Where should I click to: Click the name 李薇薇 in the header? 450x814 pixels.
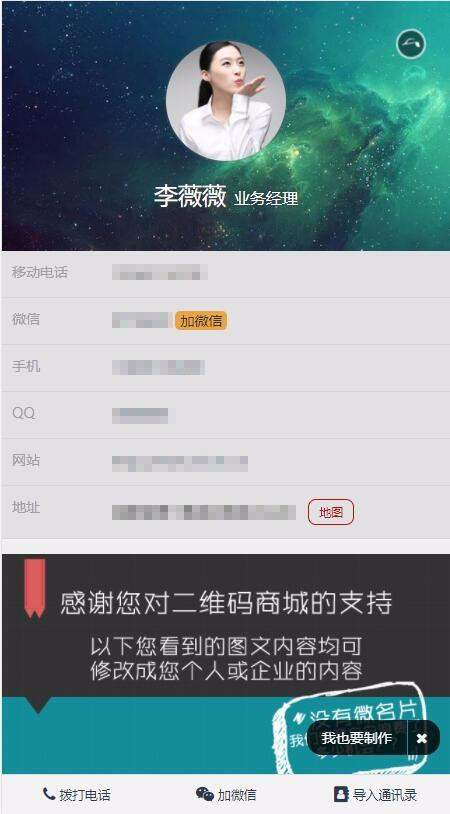coord(190,197)
